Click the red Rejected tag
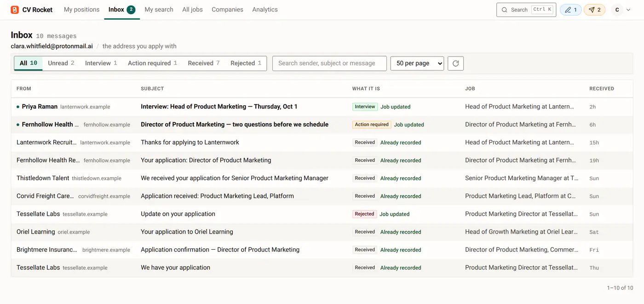 (364, 214)
